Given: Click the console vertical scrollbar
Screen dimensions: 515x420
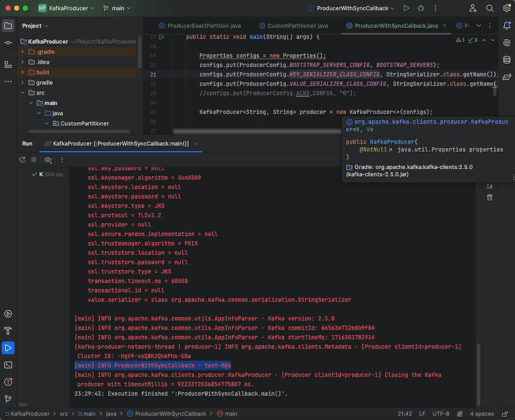Looking at the screenshot, I should (478, 375).
